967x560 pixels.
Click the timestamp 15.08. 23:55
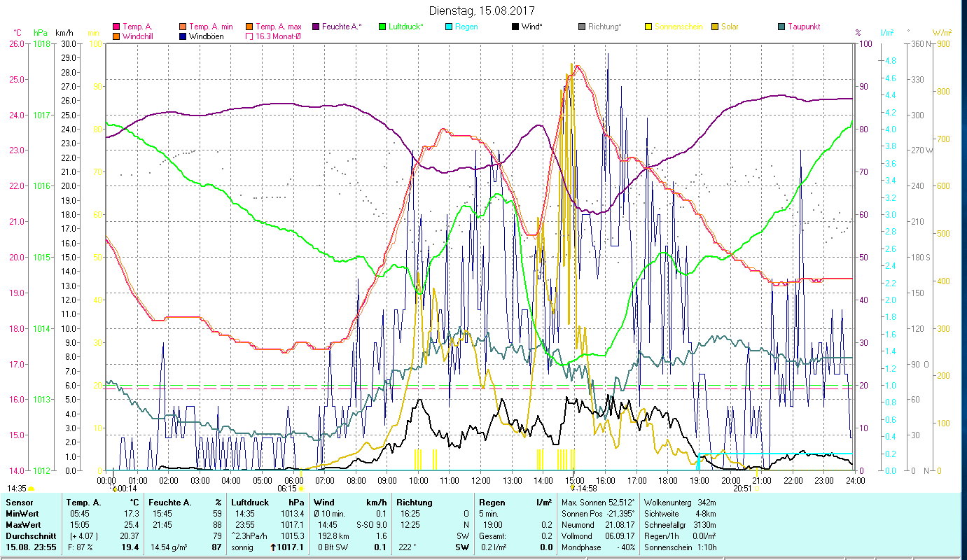click(x=31, y=547)
